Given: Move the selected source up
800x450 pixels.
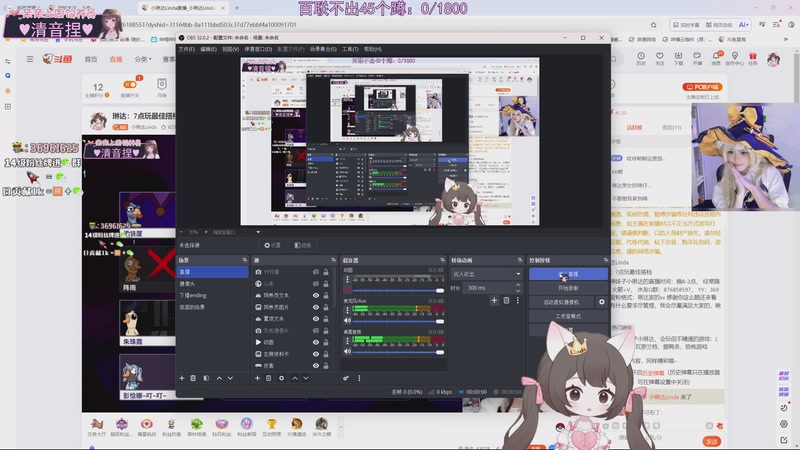Looking at the screenshot, I should pos(295,378).
